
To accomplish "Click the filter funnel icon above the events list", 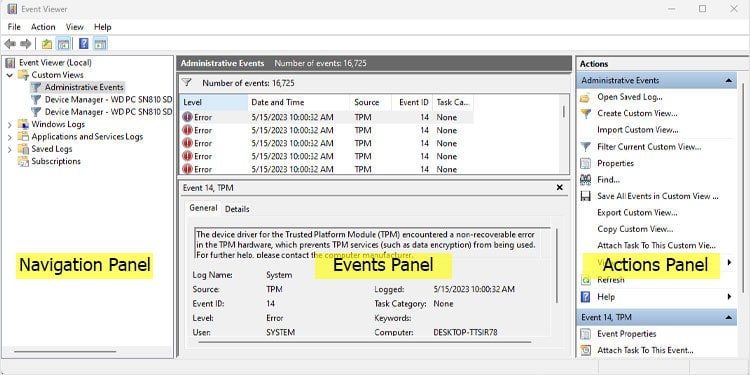I will [x=187, y=83].
